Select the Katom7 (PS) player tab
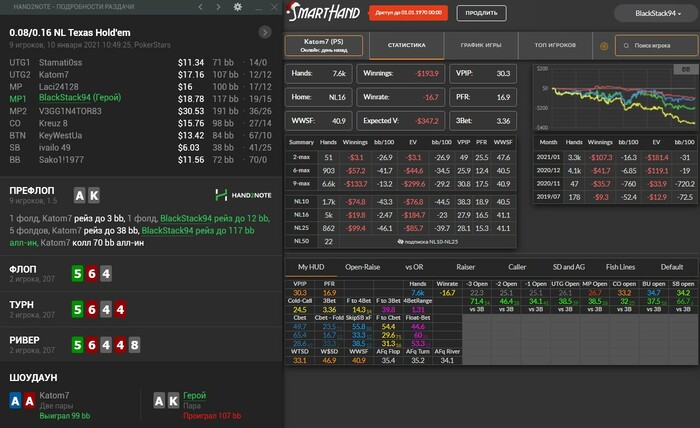The height and width of the screenshot is (428, 700). (x=324, y=46)
